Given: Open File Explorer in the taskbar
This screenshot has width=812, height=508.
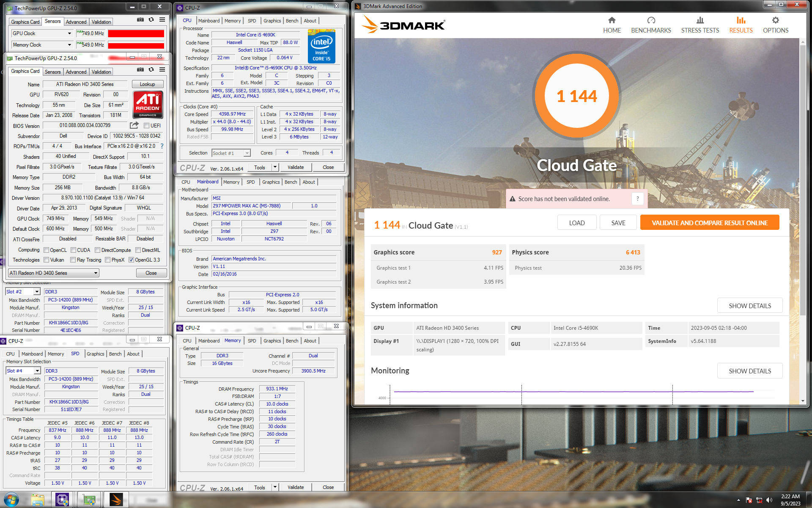Looking at the screenshot, I should 38,500.
